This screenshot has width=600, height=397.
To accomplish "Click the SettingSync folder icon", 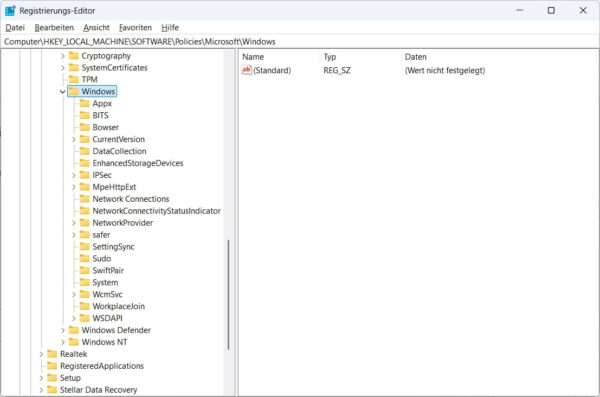I will (85, 247).
